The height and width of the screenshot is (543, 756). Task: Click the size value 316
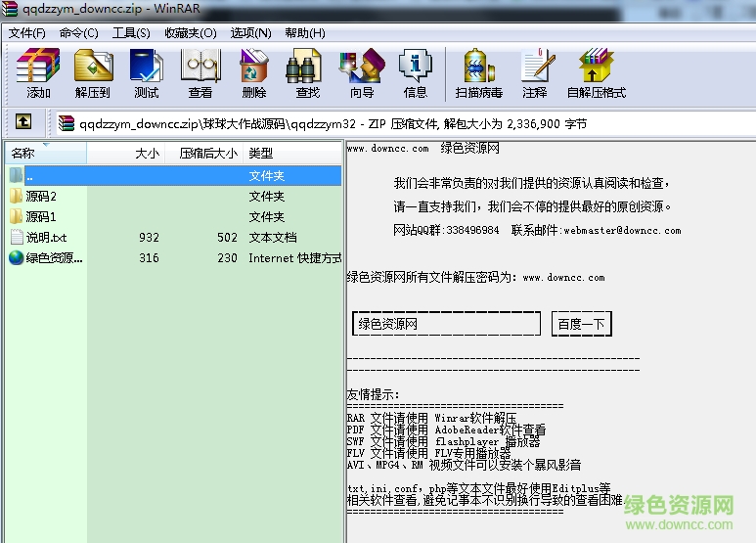point(149,258)
